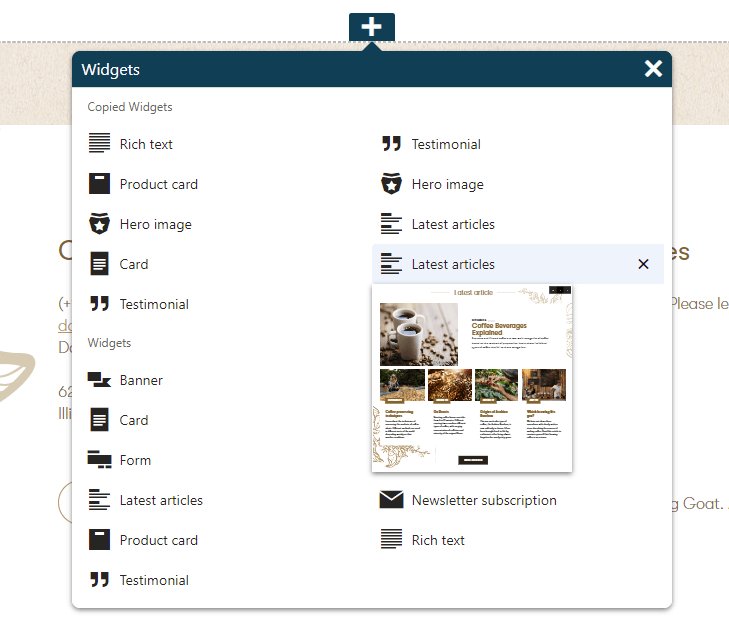Insert the Banner widget by its label
The width and height of the screenshot is (729, 621).
coord(141,380)
